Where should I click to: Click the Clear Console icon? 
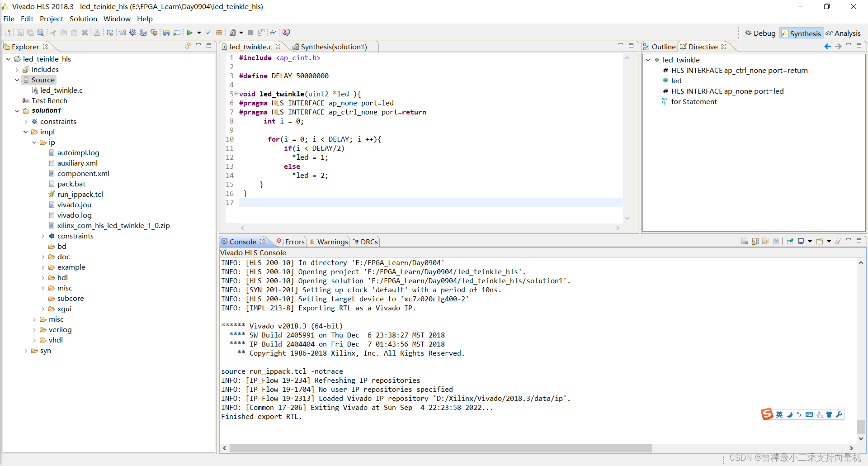[745, 241]
